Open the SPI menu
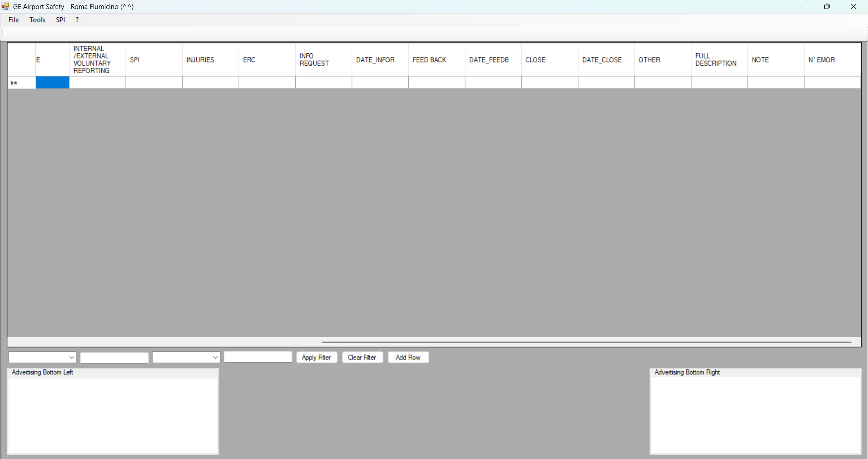The width and height of the screenshot is (868, 459). click(x=60, y=20)
